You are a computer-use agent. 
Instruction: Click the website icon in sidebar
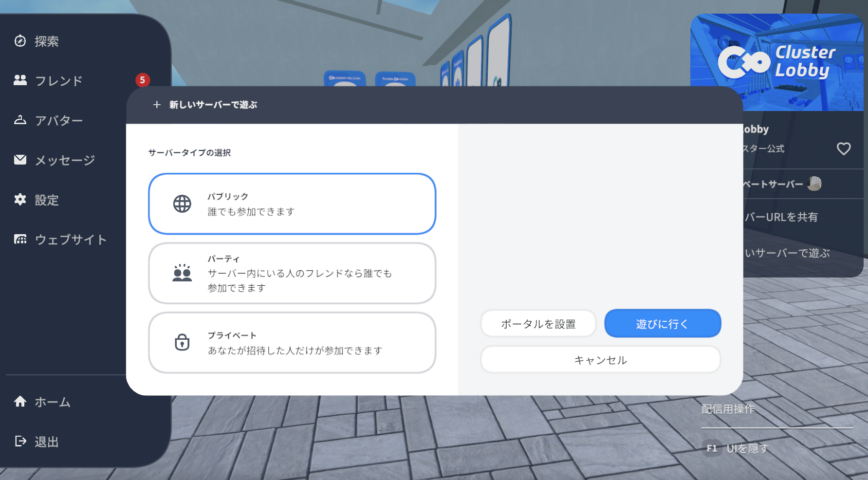click(20, 239)
